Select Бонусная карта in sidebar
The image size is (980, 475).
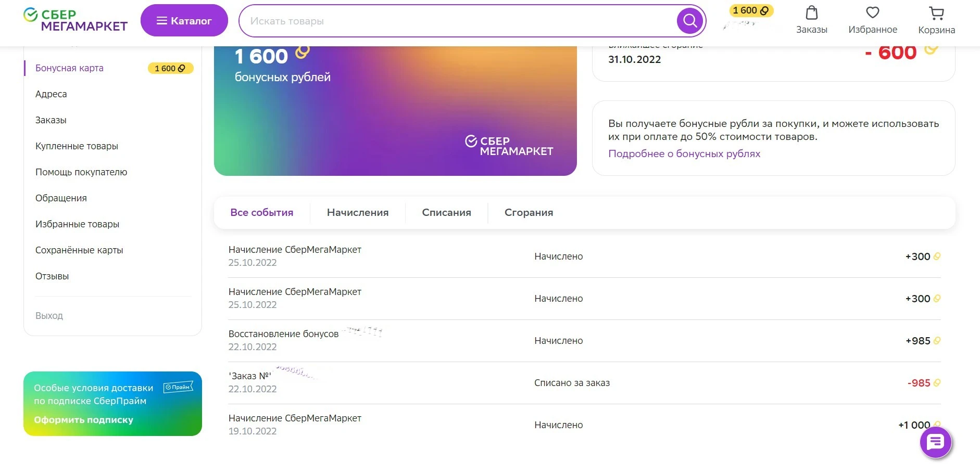coord(69,68)
